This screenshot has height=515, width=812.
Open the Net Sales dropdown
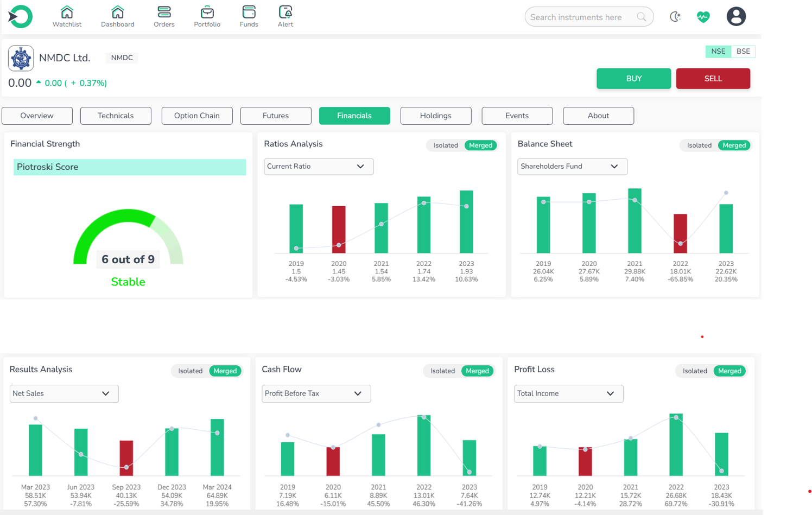[x=64, y=394]
